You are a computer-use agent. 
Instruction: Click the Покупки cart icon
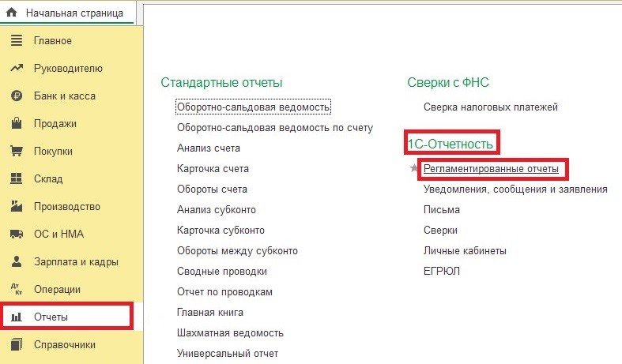(17, 151)
